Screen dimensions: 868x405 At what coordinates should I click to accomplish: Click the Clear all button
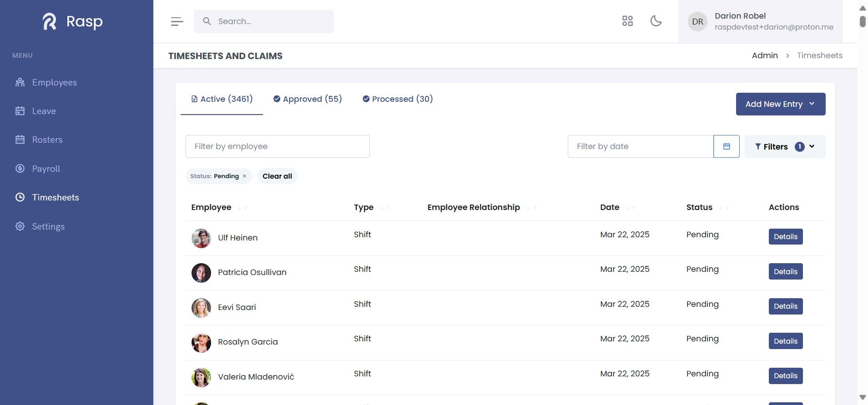click(x=277, y=176)
